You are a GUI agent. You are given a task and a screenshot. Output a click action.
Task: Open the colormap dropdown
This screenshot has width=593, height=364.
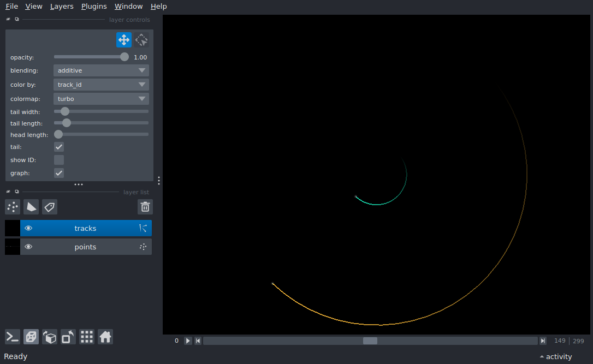(x=101, y=99)
